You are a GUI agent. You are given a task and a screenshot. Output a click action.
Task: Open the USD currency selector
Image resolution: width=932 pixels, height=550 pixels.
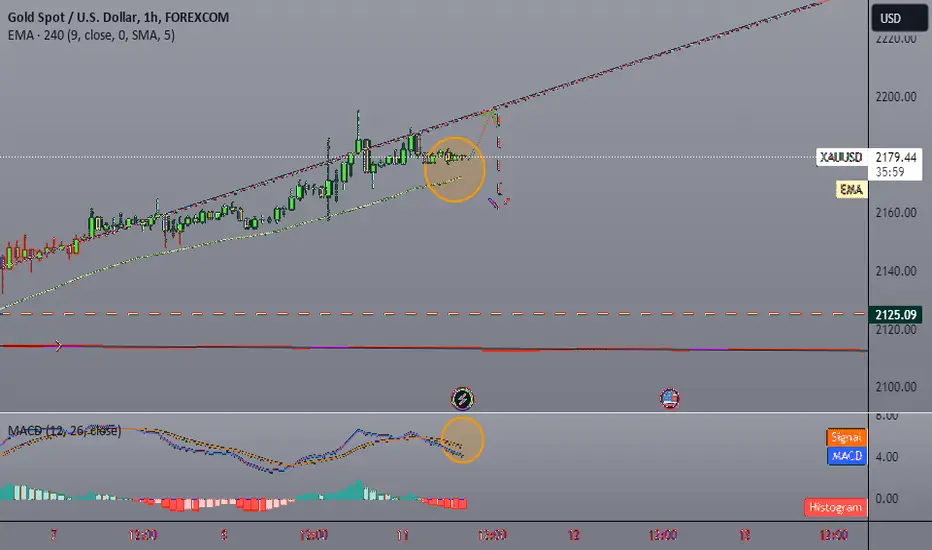(x=899, y=18)
